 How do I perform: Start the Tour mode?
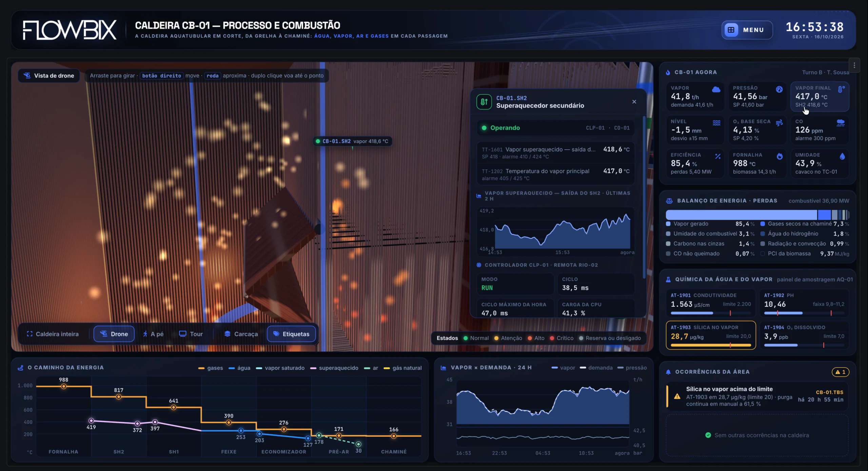coord(191,334)
